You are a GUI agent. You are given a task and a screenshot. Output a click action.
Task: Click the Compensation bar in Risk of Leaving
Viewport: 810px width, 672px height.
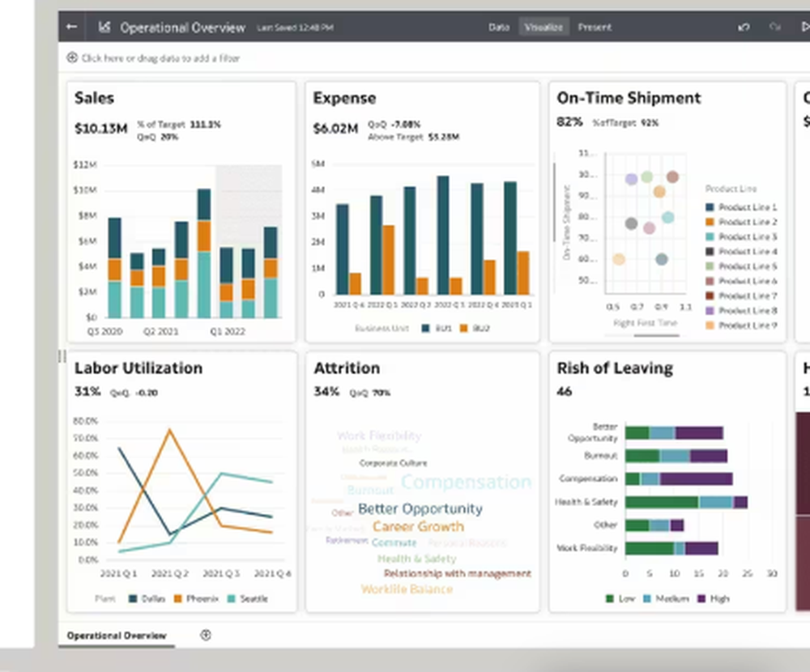[679, 478]
